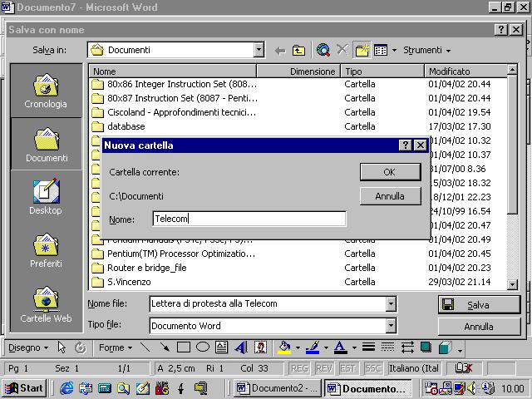
Task: Click the Nome file text field
Action: point(268,304)
